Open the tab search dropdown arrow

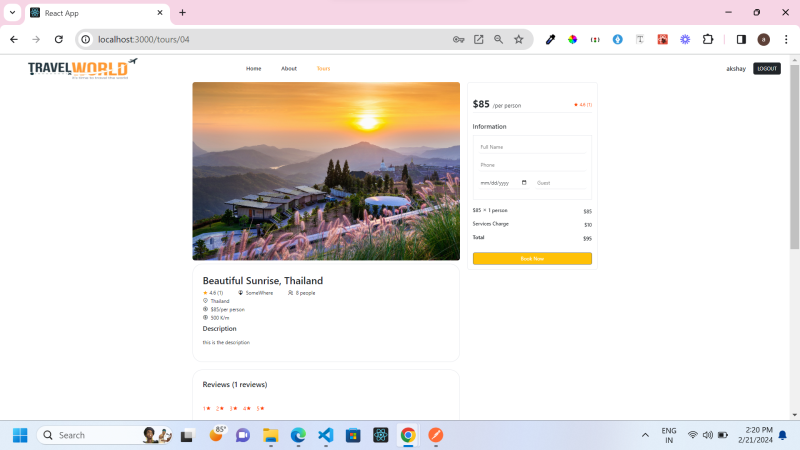tap(12, 12)
